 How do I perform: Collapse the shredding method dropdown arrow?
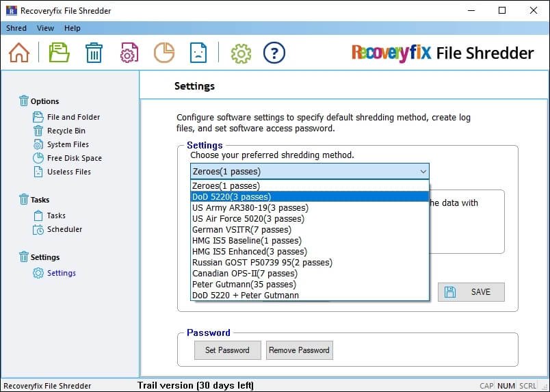pyautogui.click(x=422, y=171)
